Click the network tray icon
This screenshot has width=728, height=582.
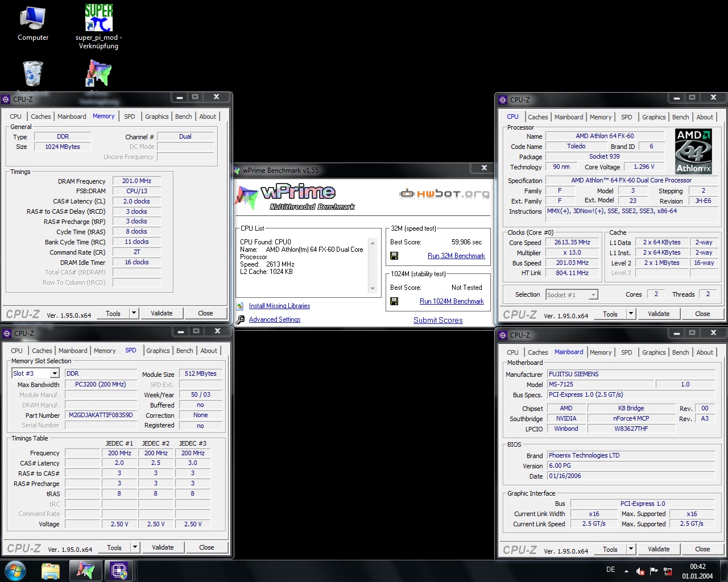pos(668,571)
